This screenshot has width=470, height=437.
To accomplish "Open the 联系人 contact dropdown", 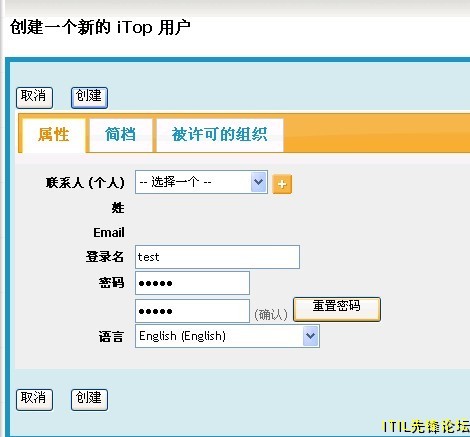I will tap(201, 182).
